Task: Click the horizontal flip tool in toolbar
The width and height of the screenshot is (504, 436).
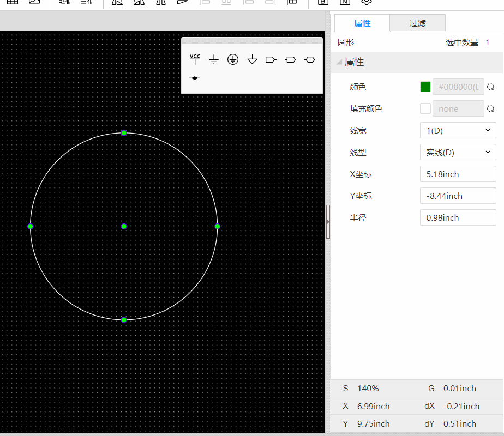Action: click(117, 3)
